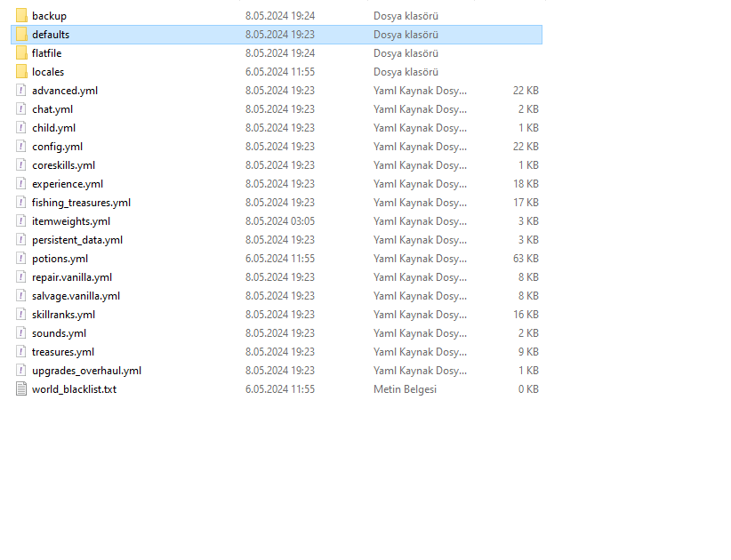Image resolution: width=731 pixels, height=560 pixels.
Task: Click the upgrades_overhaul.yml file name
Action: pyautogui.click(x=87, y=371)
